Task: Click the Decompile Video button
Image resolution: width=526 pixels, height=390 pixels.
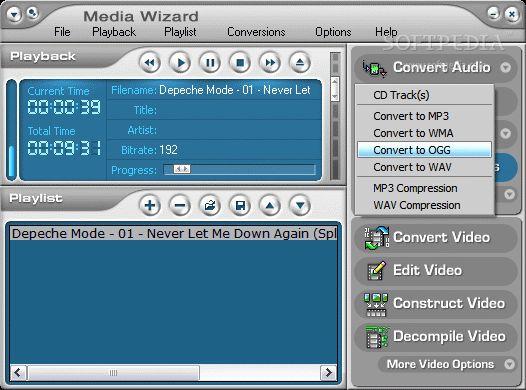Action: 435,337
